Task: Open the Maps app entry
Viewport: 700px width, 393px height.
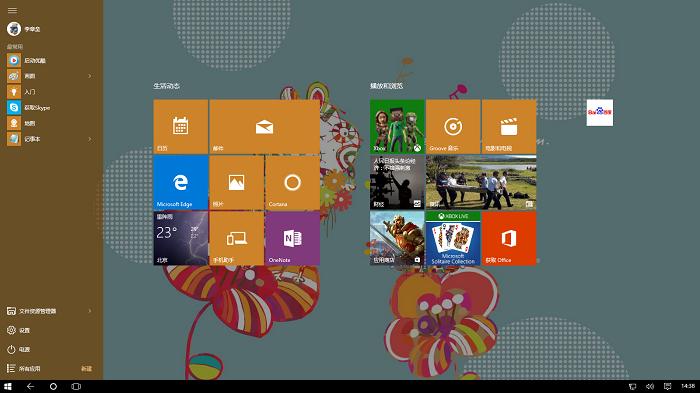Action: click(x=51, y=123)
